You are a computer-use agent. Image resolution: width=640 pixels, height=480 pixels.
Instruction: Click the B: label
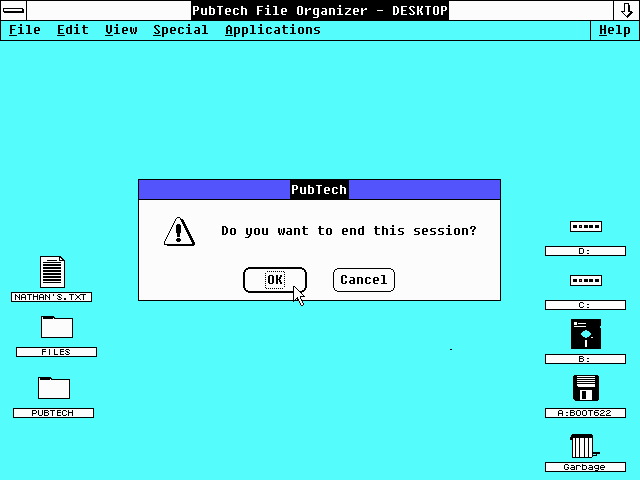point(585,359)
